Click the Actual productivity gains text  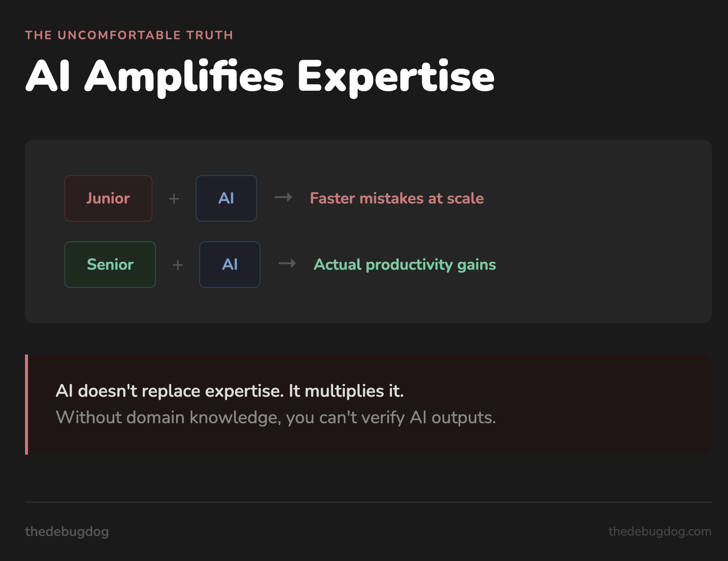(x=405, y=264)
